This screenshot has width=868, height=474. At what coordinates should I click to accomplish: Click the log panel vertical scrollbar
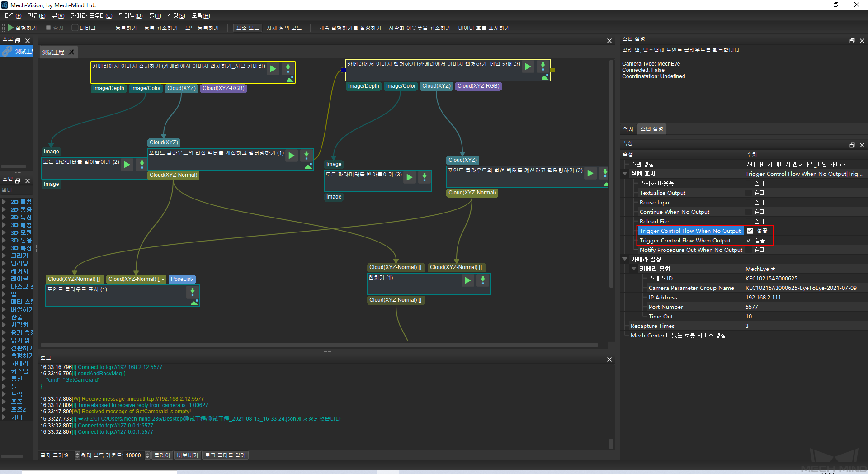point(611,444)
